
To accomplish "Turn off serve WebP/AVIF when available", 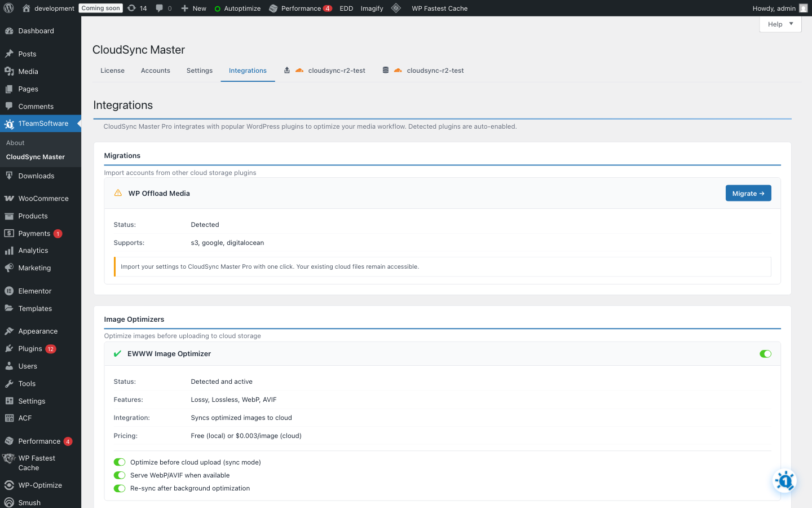I will click(119, 475).
